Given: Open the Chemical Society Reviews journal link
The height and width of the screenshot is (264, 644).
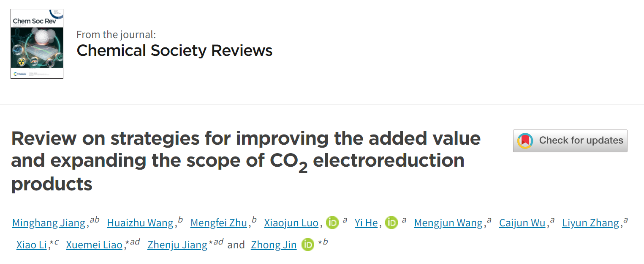Looking at the screenshot, I should (x=174, y=50).
